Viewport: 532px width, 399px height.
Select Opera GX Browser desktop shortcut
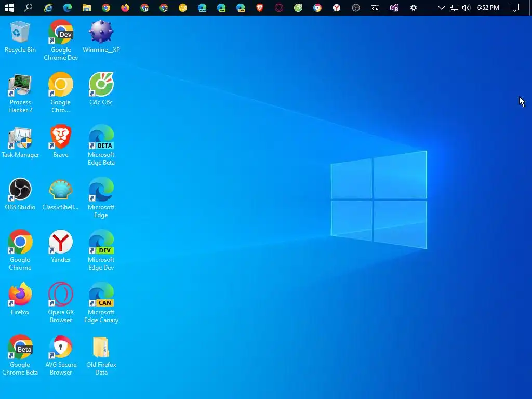61,303
